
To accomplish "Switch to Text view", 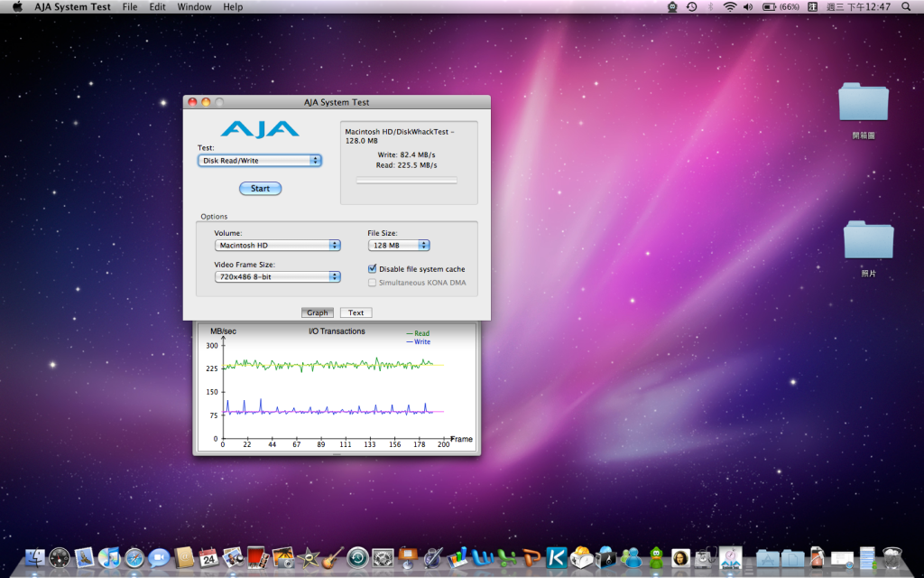I will [x=356, y=312].
